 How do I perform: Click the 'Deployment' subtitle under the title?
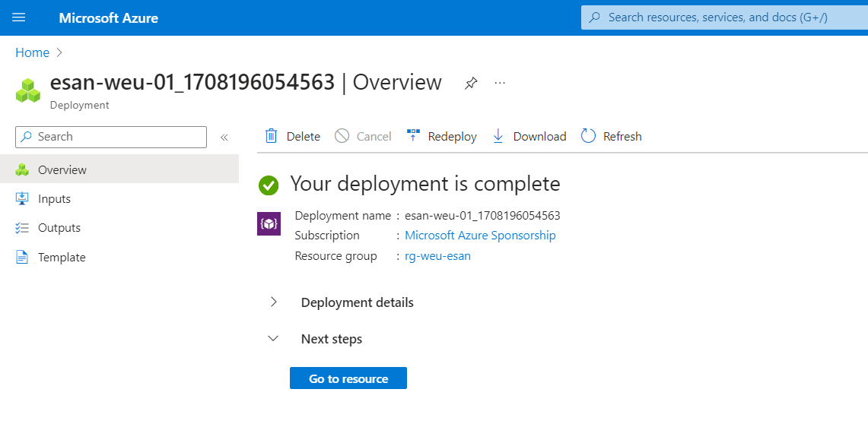pyautogui.click(x=80, y=105)
